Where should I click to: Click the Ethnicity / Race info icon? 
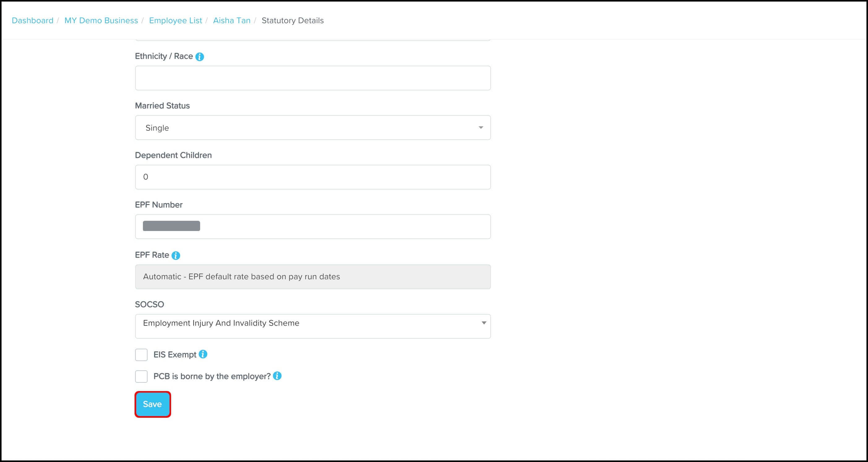tap(200, 57)
